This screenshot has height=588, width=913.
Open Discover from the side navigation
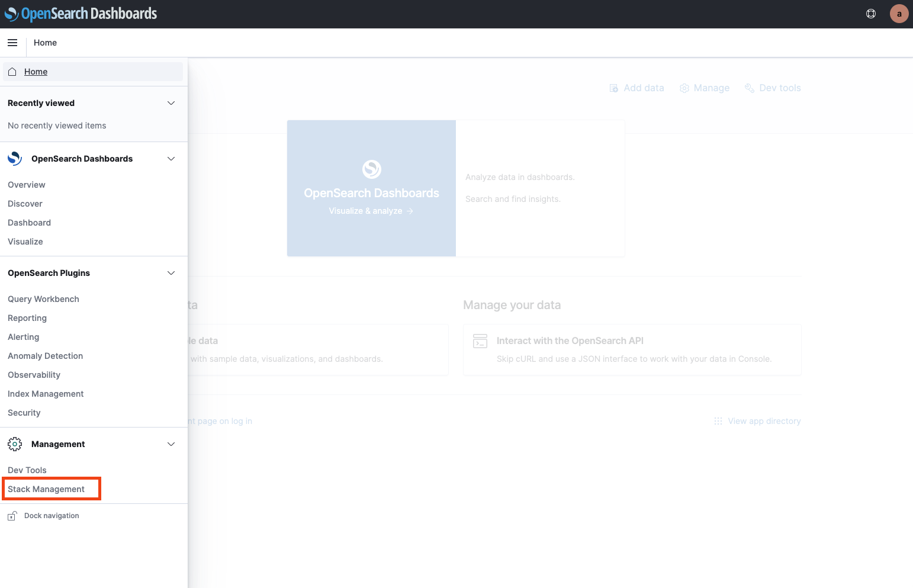point(25,204)
